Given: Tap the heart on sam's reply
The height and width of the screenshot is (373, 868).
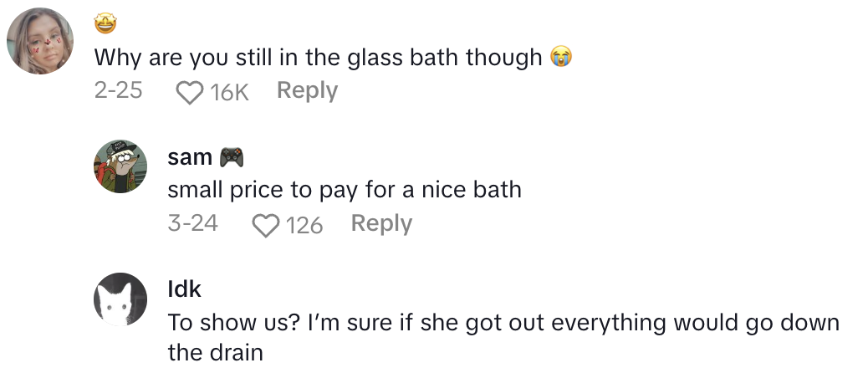Looking at the screenshot, I should (x=267, y=225).
